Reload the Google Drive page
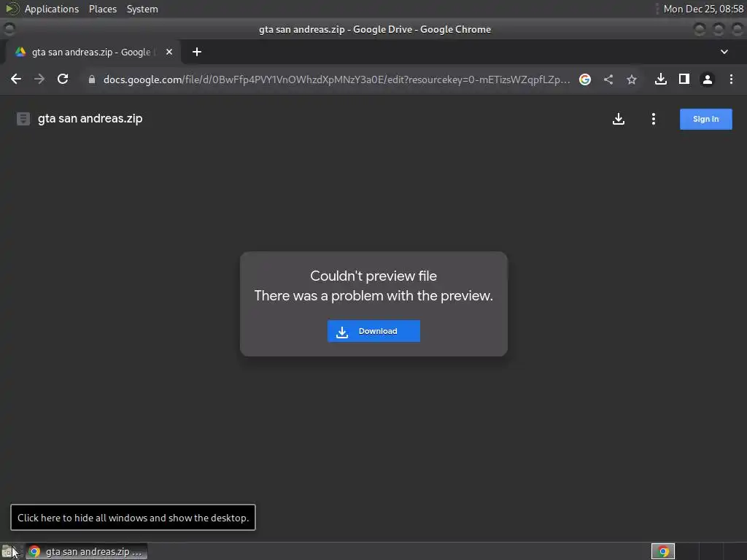This screenshot has height=560, width=747. click(63, 79)
